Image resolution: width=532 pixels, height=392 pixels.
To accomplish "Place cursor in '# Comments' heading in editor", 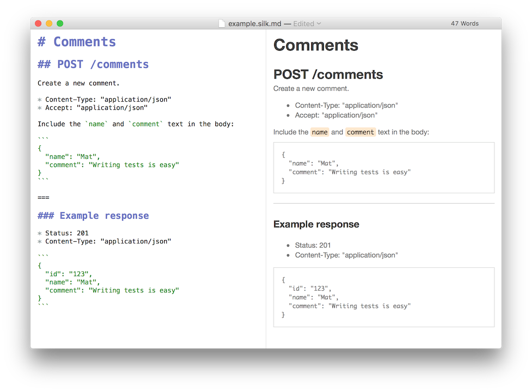I will pyautogui.click(x=77, y=42).
